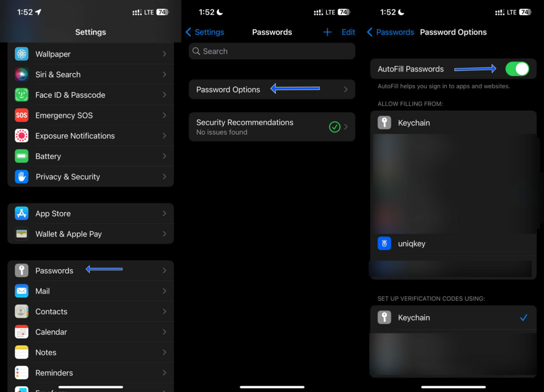Tap the Search field in Passwords
The image size is (544, 392).
tap(272, 51)
